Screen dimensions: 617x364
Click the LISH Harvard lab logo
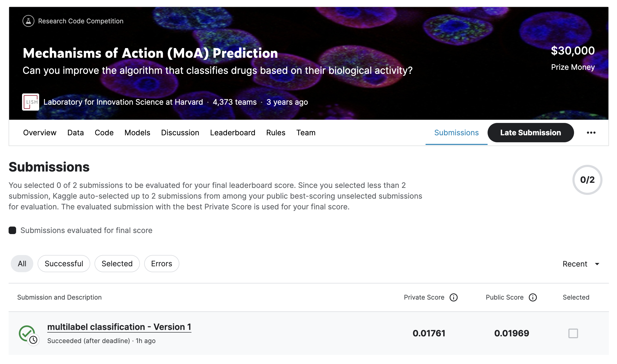tap(31, 102)
